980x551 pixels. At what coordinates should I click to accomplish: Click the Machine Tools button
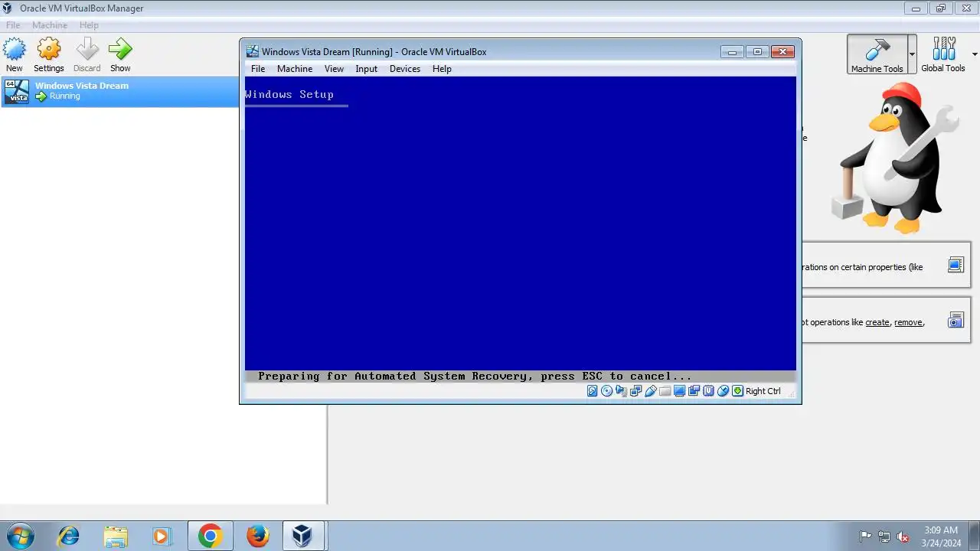pyautogui.click(x=877, y=54)
